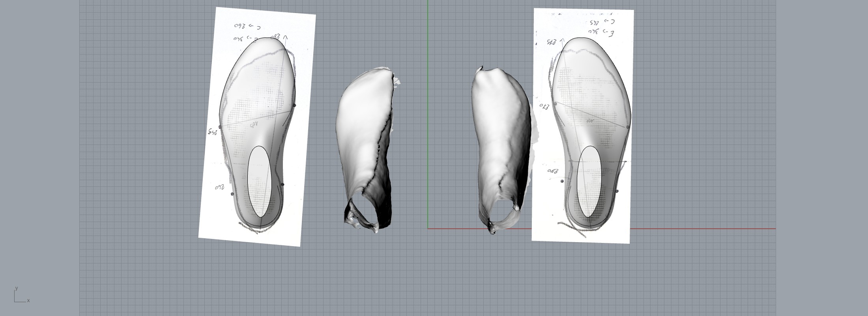
Task: Click the handwritten 270 on right footprint sheet
Action: (x=544, y=106)
